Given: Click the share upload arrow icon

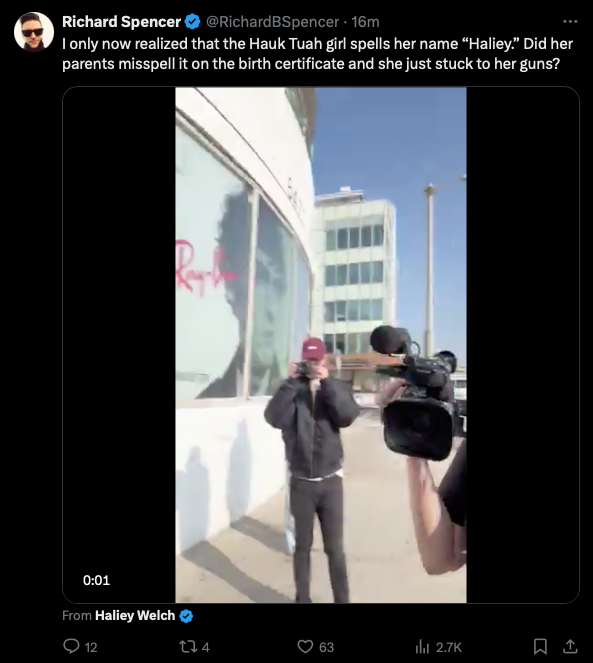Looking at the screenshot, I should pos(570,646).
